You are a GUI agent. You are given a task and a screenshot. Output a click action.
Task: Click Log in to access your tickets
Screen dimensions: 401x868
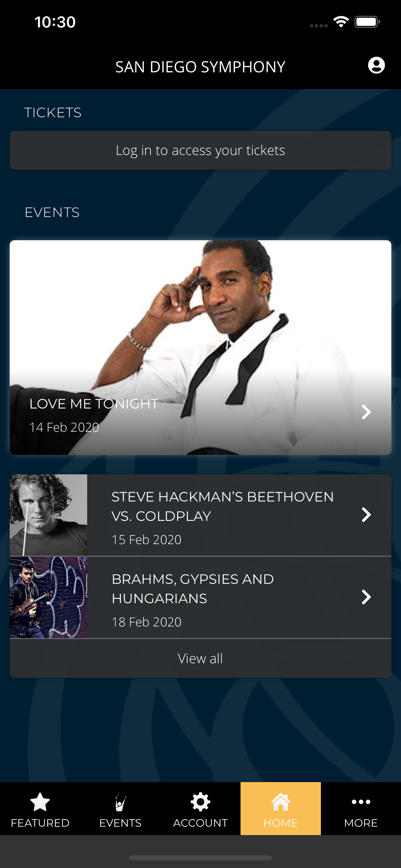coord(200,150)
